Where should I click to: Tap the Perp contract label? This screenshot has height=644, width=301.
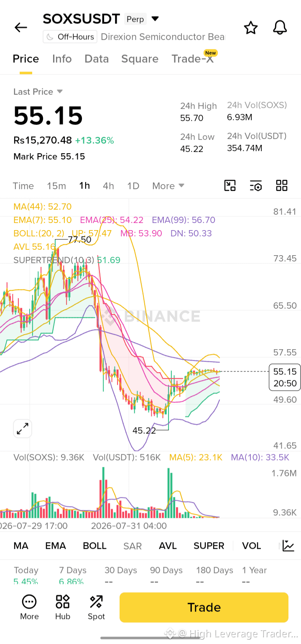pyautogui.click(x=135, y=19)
